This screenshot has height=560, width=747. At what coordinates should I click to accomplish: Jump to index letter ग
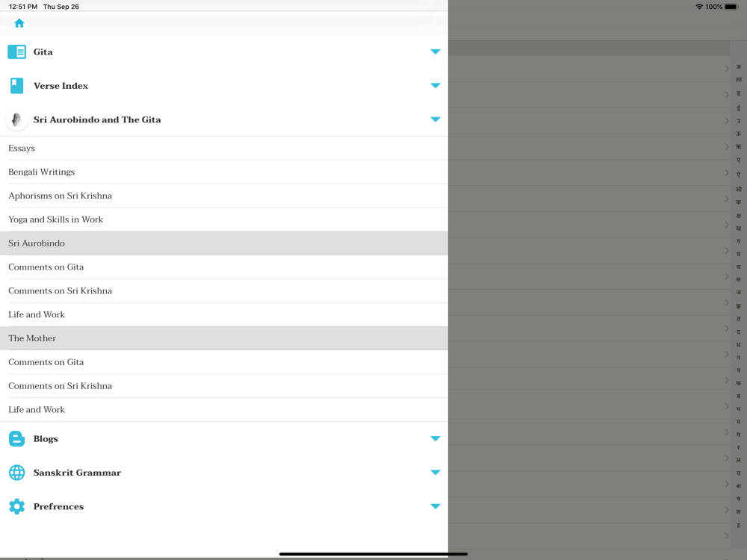click(x=739, y=241)
